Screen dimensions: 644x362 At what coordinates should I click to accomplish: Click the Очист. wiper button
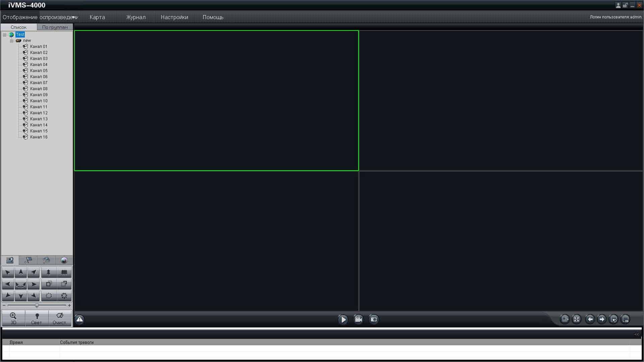tap(59, 318)
